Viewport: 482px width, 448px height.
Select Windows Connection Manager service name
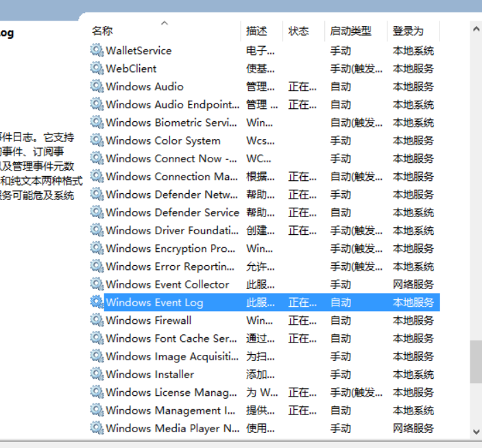pos(172,177)
